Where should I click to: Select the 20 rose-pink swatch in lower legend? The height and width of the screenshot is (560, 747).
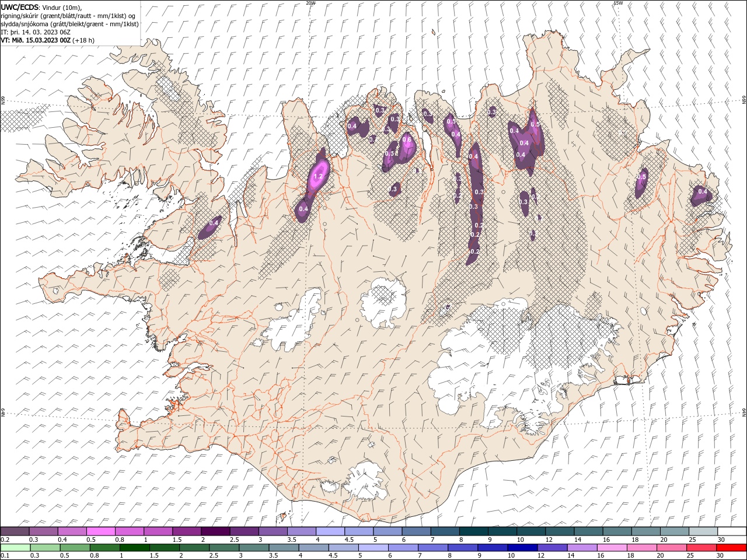tap(671, 548)
